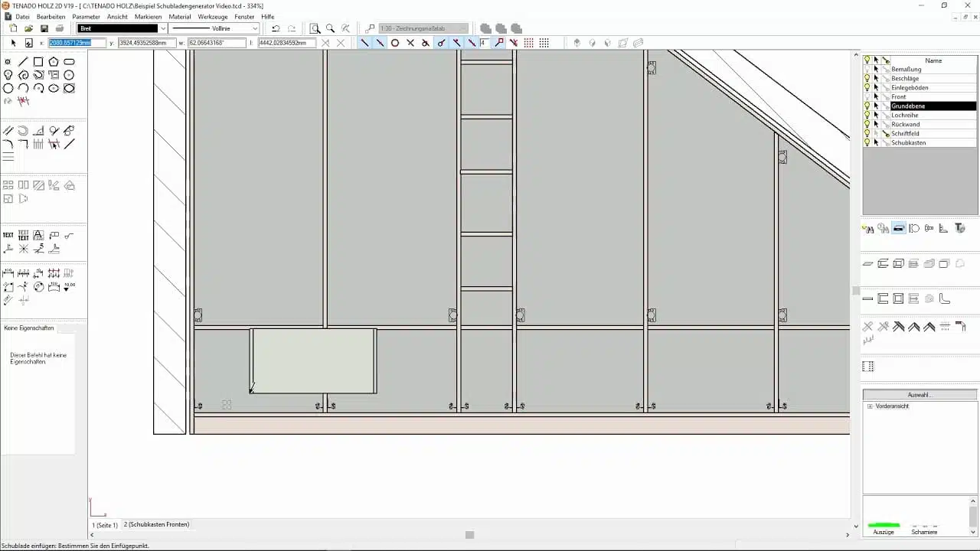Click the zoom window icon
This screenshot has width=980, height=551.
(315, 28)
